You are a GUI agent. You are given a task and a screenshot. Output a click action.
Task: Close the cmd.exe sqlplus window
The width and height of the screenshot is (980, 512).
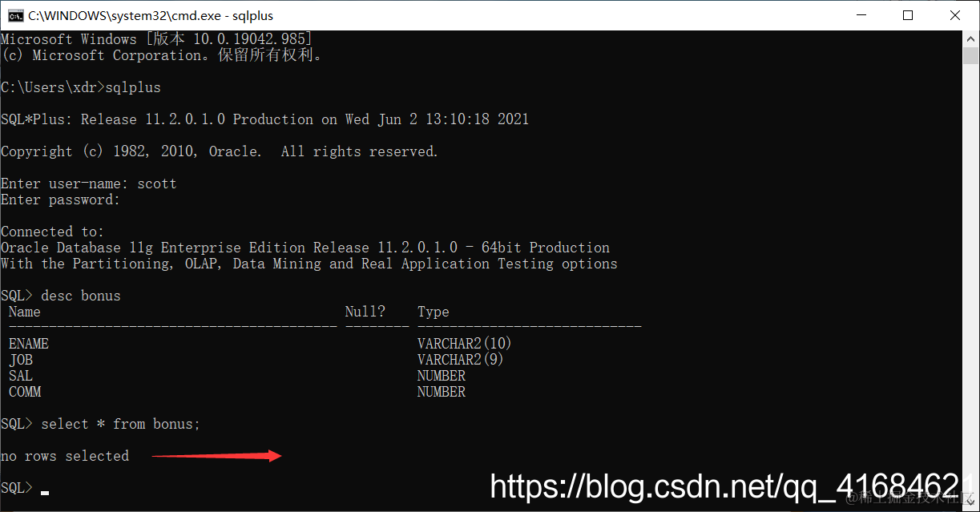955,15
